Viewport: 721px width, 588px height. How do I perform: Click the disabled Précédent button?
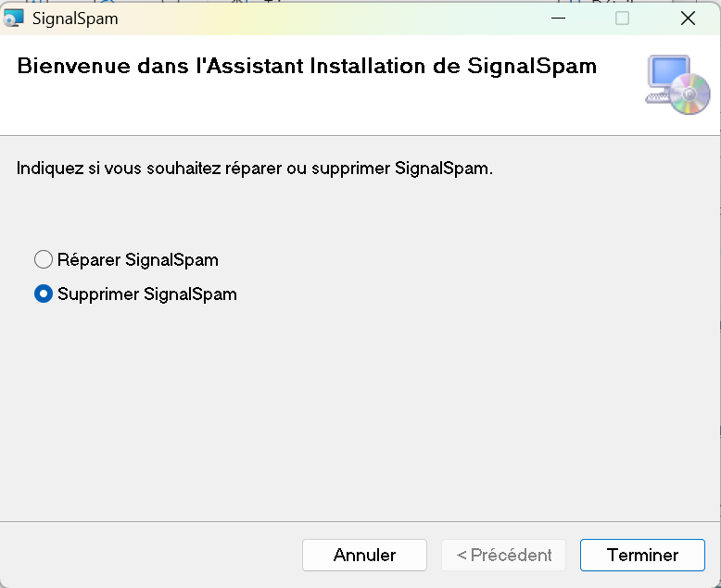click(503, 555)
